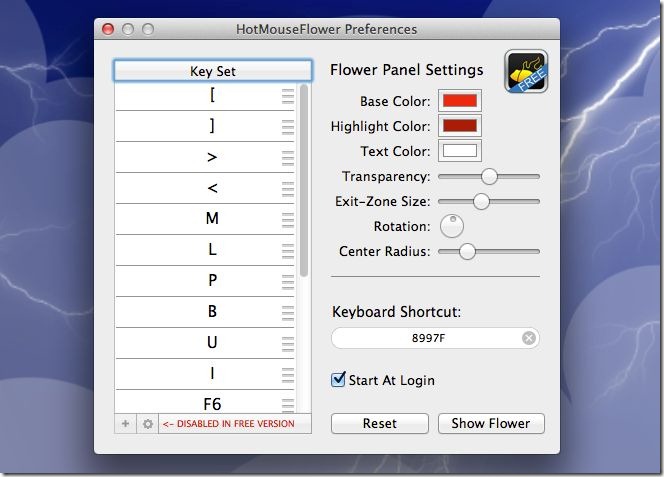Select the L key row

[x=205, y=250]
